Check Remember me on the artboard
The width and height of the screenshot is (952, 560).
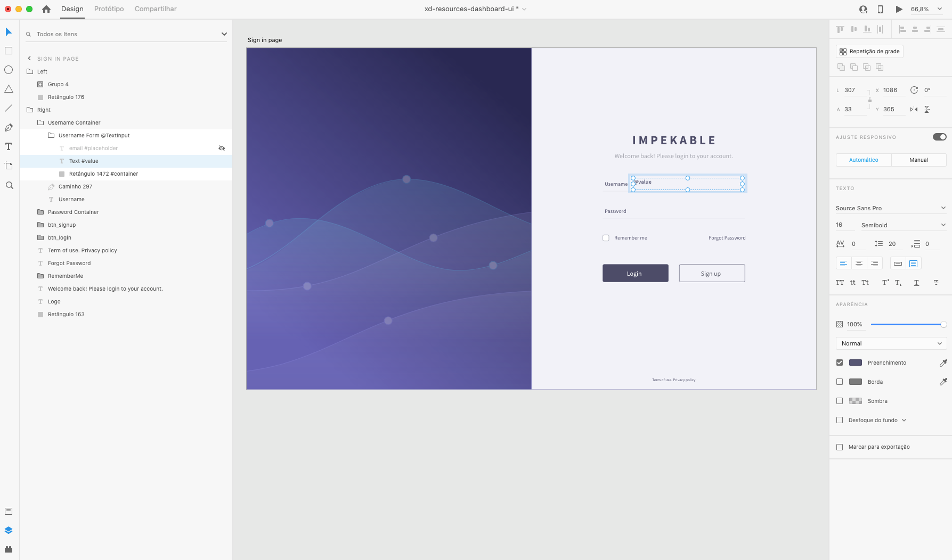606,238
